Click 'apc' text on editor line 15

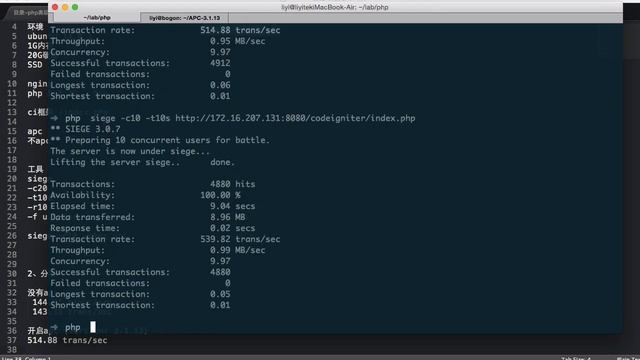(x=35, y=131)
